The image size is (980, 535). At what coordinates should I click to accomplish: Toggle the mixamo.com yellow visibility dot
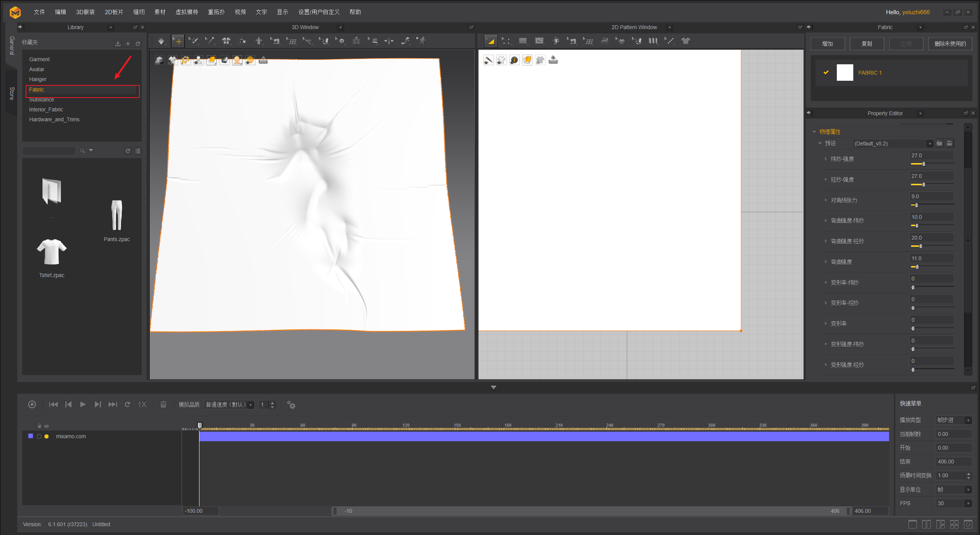47,436
